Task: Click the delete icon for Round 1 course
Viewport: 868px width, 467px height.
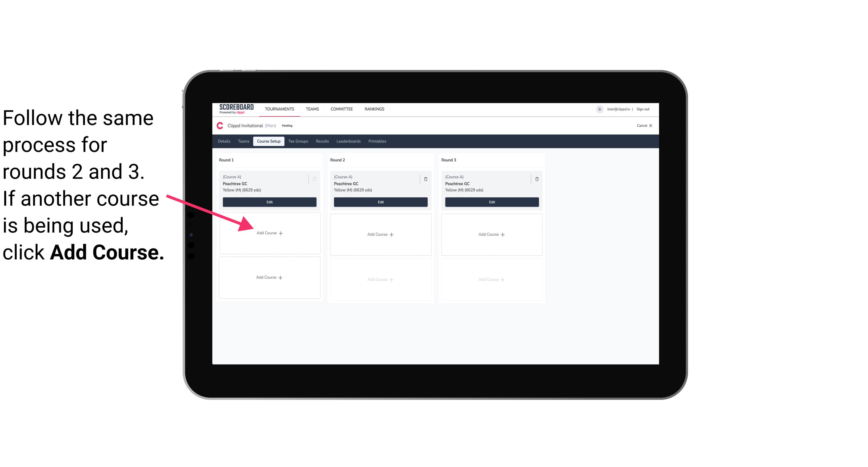Action: coord(315,179)
